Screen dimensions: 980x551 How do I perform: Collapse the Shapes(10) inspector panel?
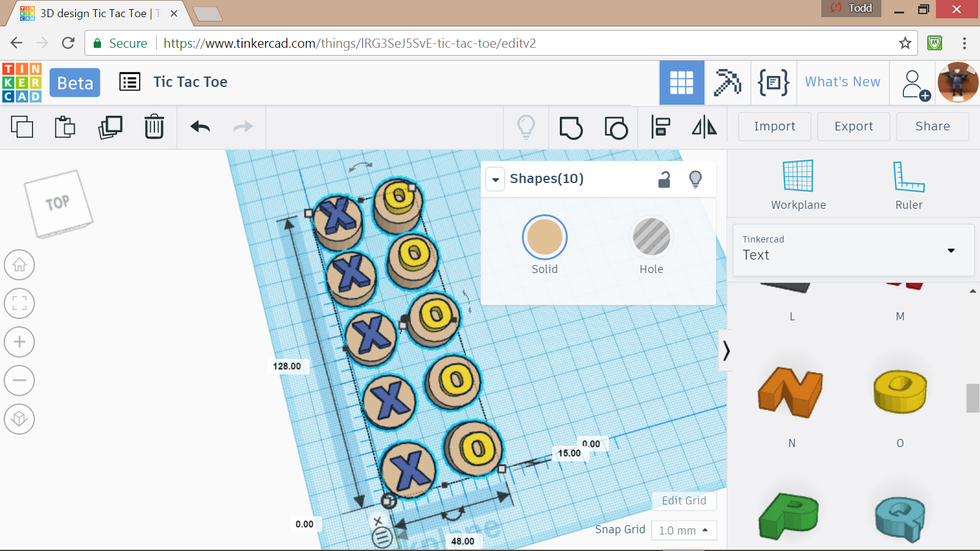[x=496, y=179]
